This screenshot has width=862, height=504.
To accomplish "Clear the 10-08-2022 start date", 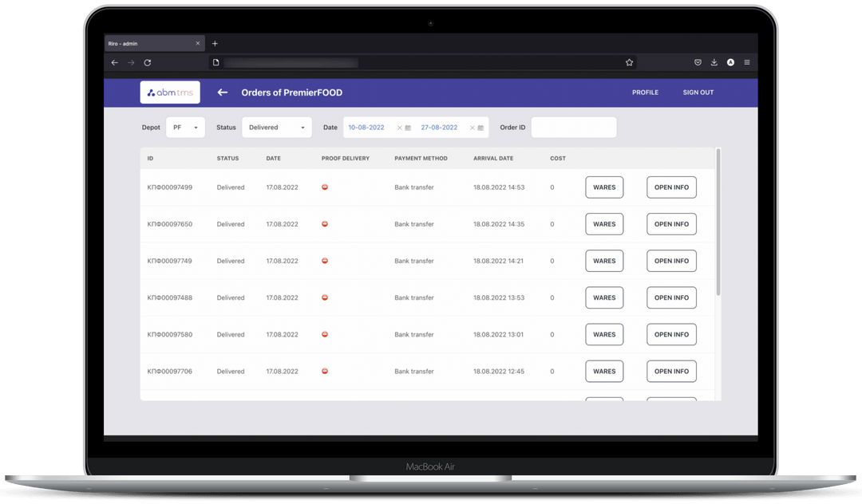I will [x=400, y=128].
